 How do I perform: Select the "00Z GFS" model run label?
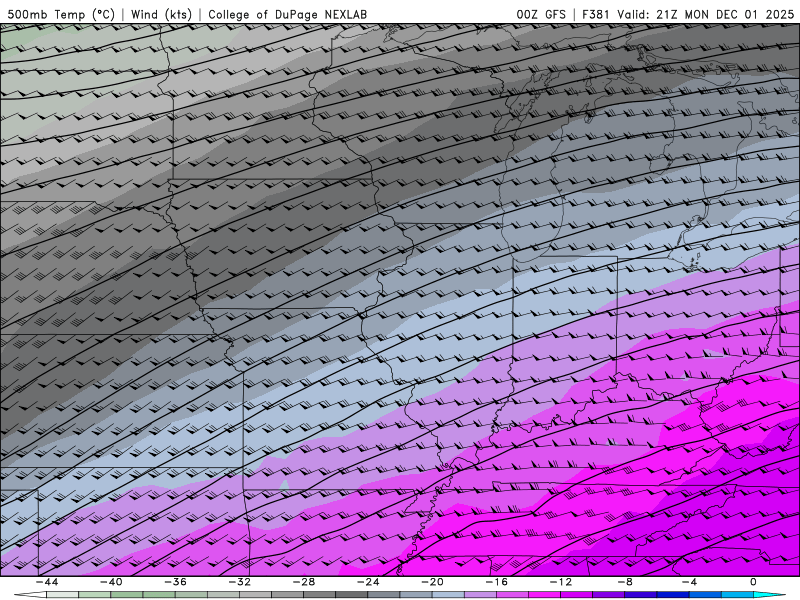(541, 14)
